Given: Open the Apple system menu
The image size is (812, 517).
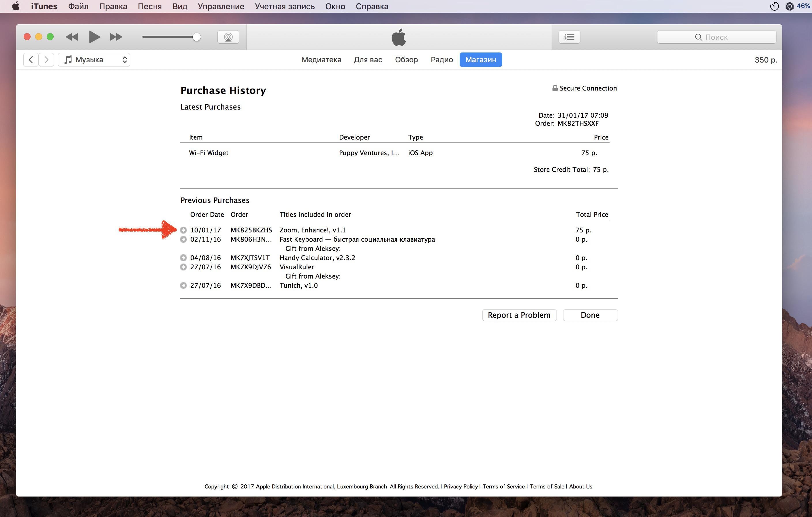Looking at the screenshot, I should coord(16,6).
